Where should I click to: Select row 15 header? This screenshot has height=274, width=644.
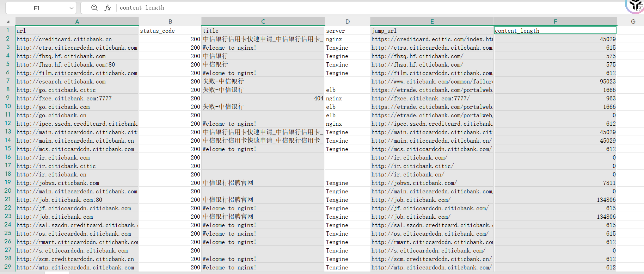8,149
